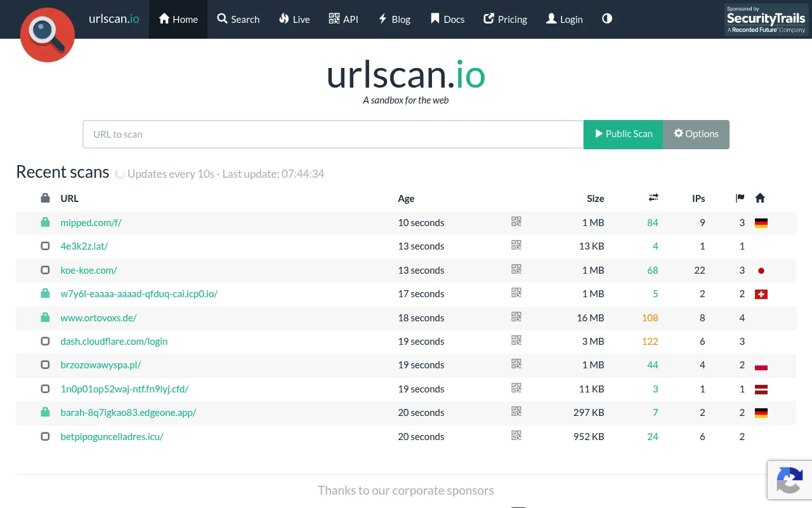The width and height of the screenshot is (812, 508).
Task: Click the QR icon for the fn9lyj.cfd row
Action: [x=516, y=388]
